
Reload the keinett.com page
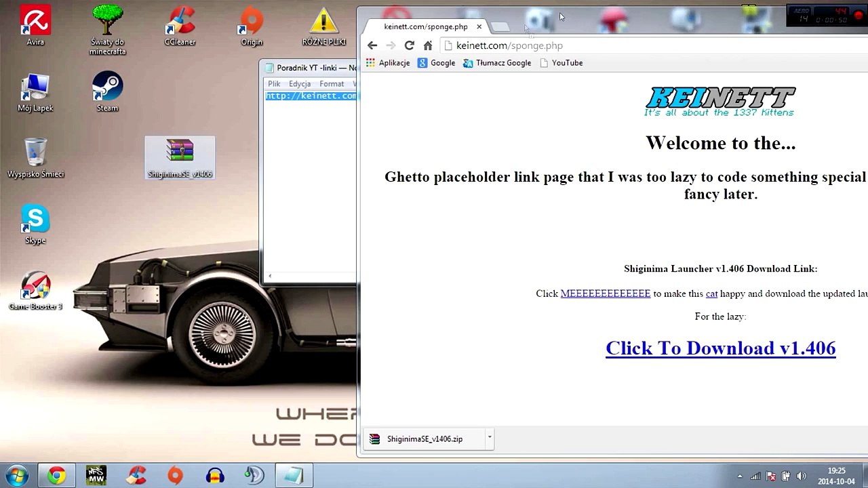coord(409,45)
